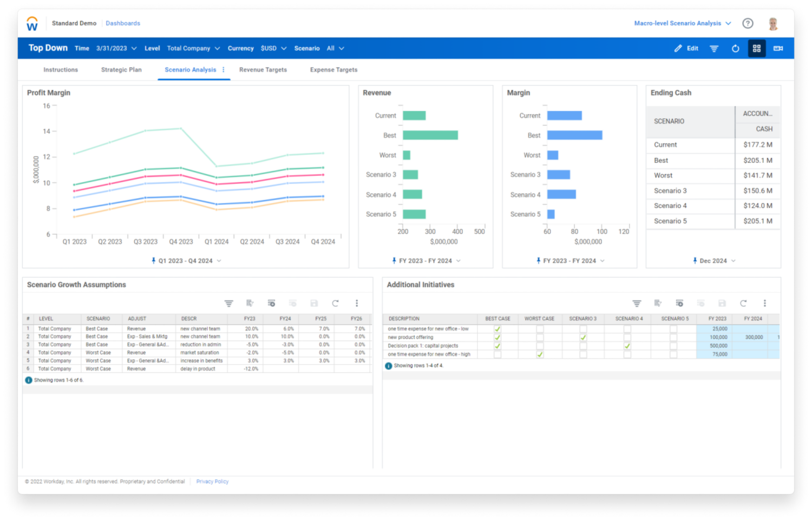Click the help question mark icon
This screenshot has height=521, width=812.
[748, 23]
